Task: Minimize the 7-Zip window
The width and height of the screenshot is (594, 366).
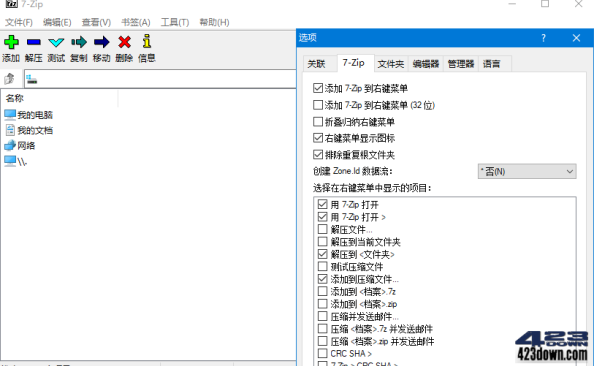Action: point(512,4)
